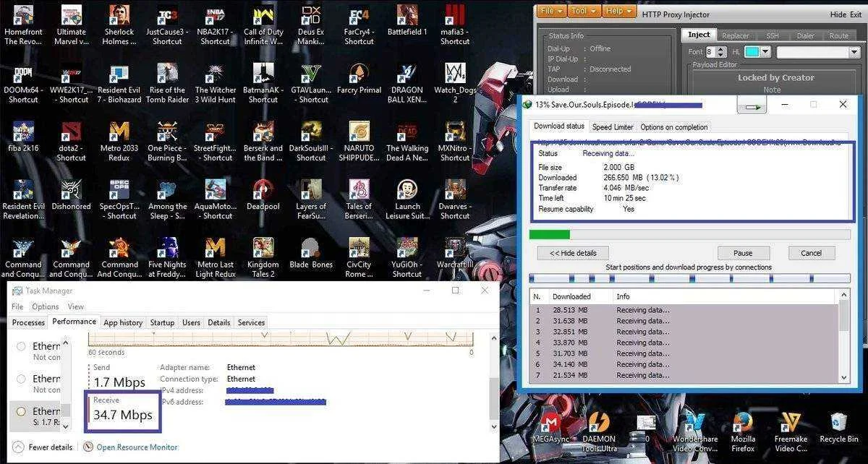Open the Tool dropdown in HTTP Proxy Injector
The height and width of the screenshot is (464, 868).
point(583,12)
